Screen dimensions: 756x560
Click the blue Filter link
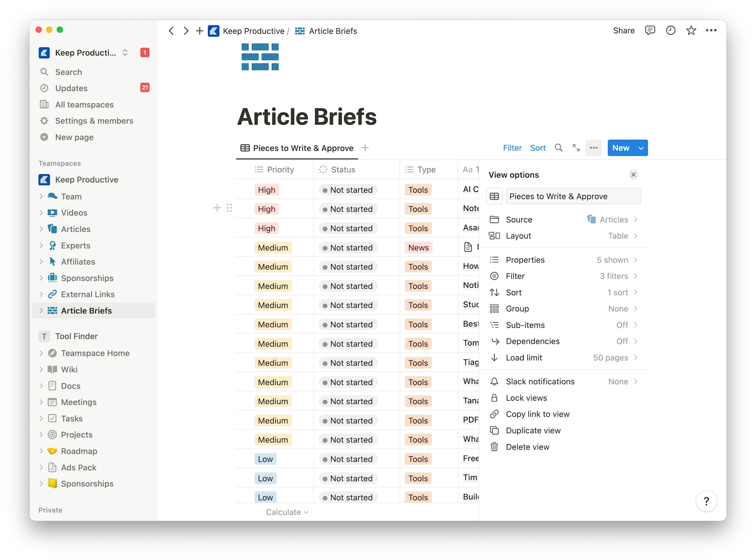point(512,148)
